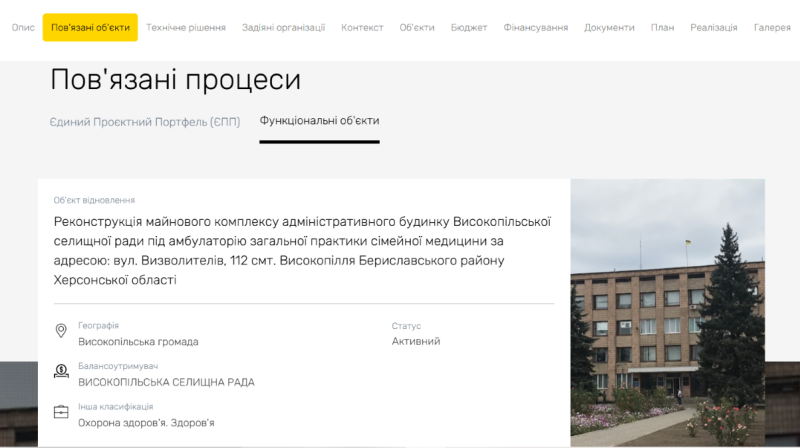Click the Високопільська громада value

pos(138,342)
